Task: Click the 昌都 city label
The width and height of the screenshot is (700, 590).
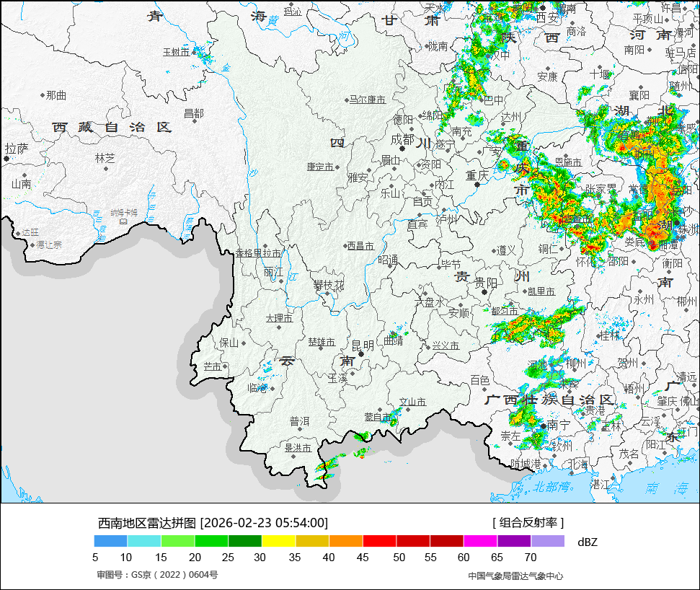Action: pos(194,113)
